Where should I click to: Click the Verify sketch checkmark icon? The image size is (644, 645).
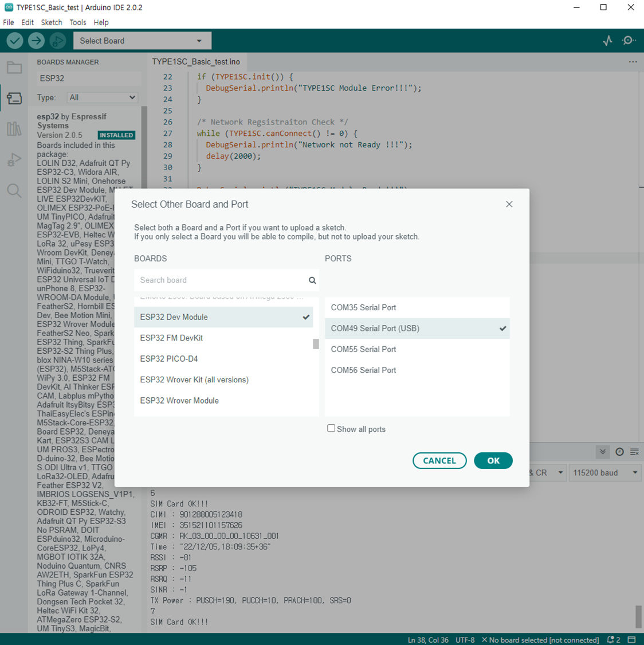pyautogui.click(x=15, y=41)
